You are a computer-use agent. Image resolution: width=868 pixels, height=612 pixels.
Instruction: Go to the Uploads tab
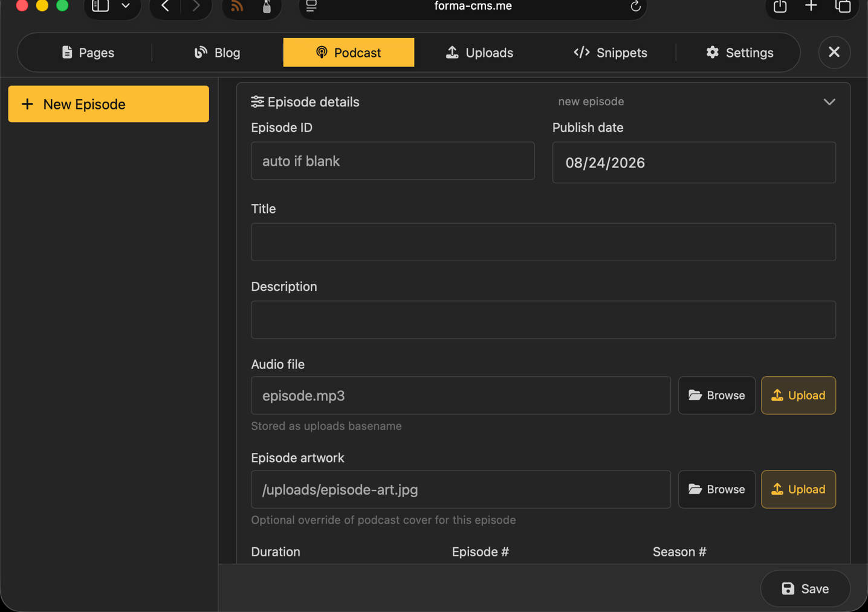pyautogui.click(x=479, y=53)
